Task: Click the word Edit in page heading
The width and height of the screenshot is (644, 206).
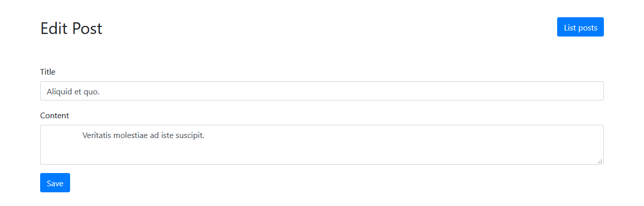Action: 54,28
